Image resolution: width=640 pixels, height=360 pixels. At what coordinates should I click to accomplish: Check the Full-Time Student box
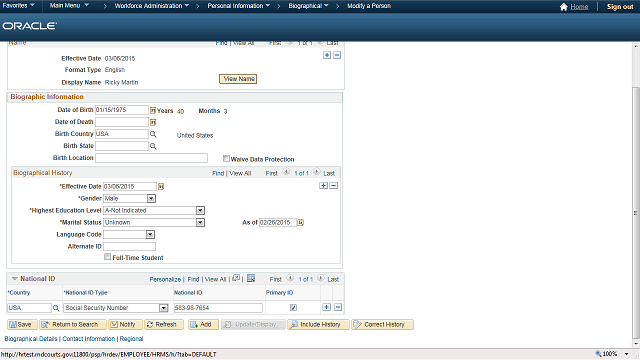[x=107, y=257]
